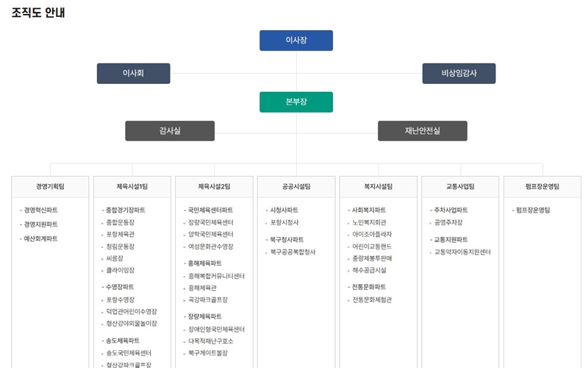The image size is (588, 368).
Task: Choose the 장량국민체육센터 entry
Action: click(x=211, y=222)
